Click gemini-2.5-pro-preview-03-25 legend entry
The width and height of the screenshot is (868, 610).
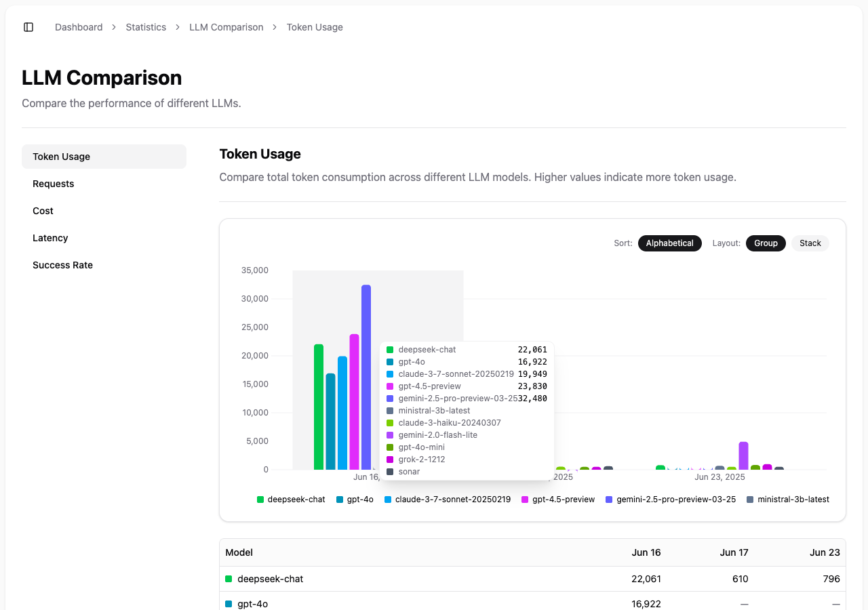click(x=671, y=500)
